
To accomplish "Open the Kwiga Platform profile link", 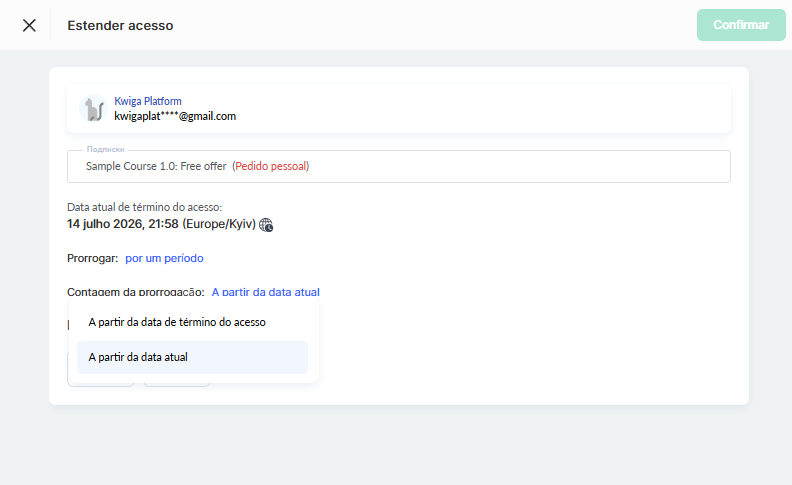I will 147,101.
